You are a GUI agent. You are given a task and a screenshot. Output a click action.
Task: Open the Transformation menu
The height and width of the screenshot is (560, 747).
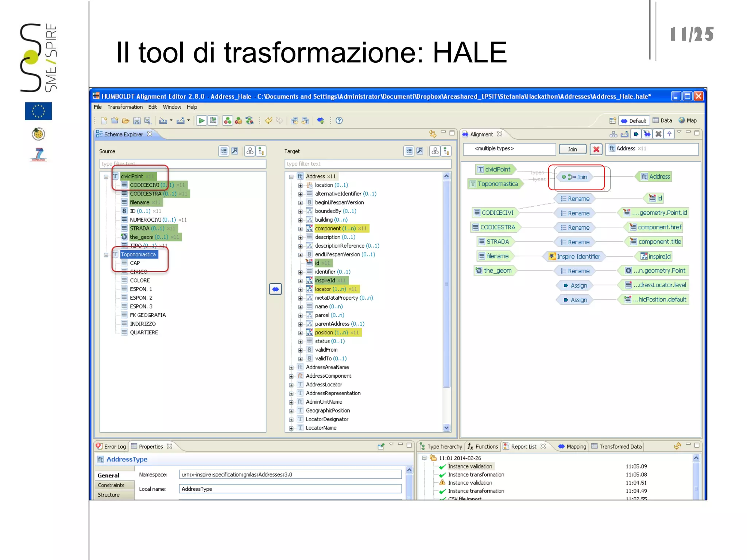click(x=125, y=107)
